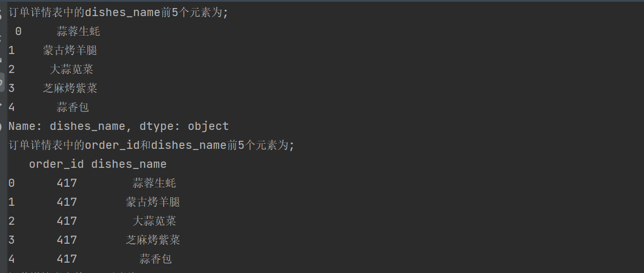This screenshot has width=644, height=273.
Task: Click the order_id column header
Action: point(56,164)
